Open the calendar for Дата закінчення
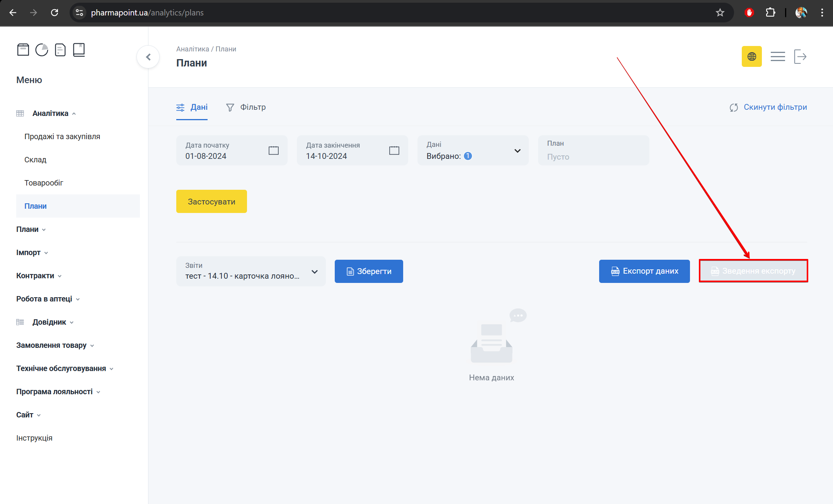The width and height of the screenshot is (833, 504). coord(394,150)
